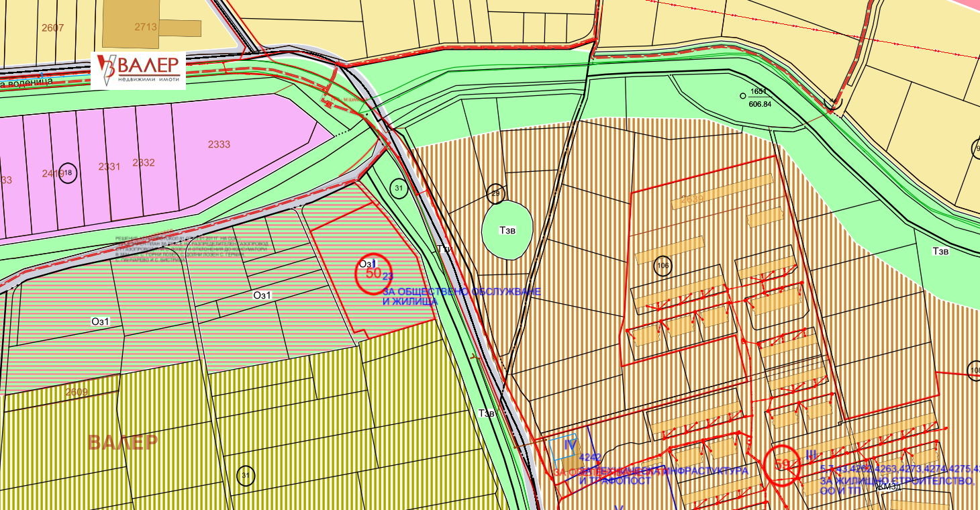Screen dimensions: 980x510
Task: Click the ВАЛЕР real estate logo
Action: click(138, 70)
